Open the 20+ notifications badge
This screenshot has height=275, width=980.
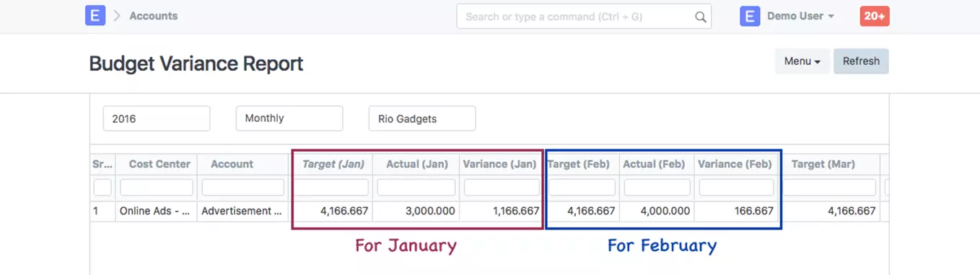click(x=875, y=16)
